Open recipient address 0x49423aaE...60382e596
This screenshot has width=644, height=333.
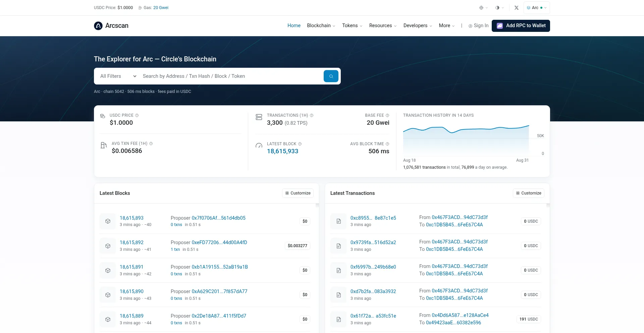(x=453, y=323)
